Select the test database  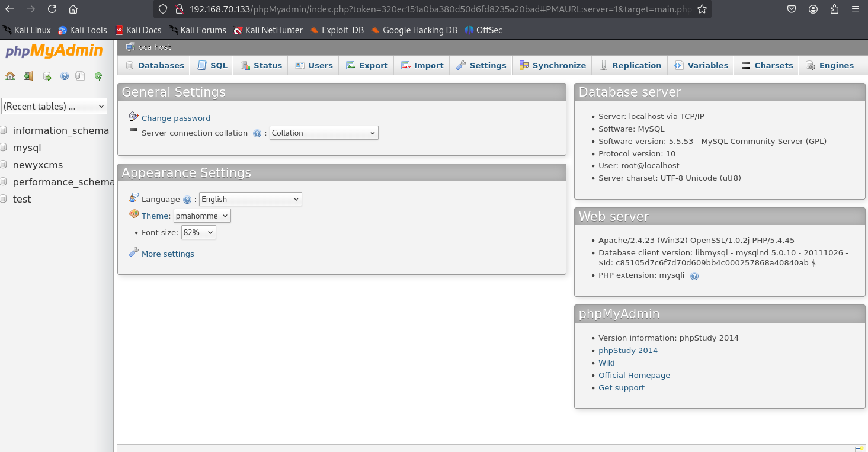click(22, 199)
